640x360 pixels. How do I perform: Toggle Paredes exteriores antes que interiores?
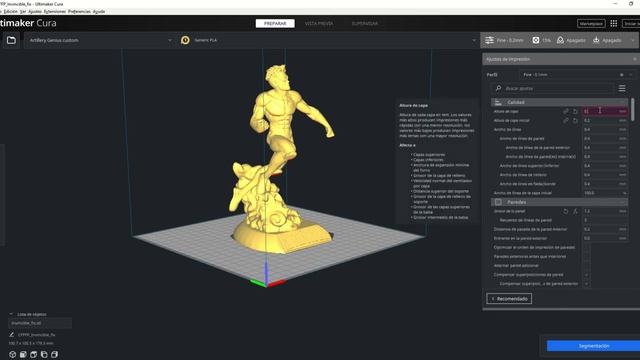(x=586, y=256)
